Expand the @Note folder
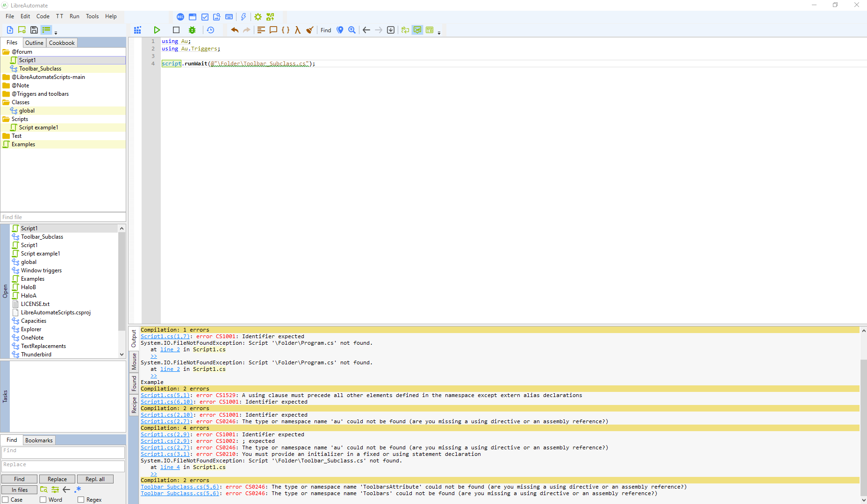Screen dimensions: 867x504 pyautogui.click(x=6, y=85)
